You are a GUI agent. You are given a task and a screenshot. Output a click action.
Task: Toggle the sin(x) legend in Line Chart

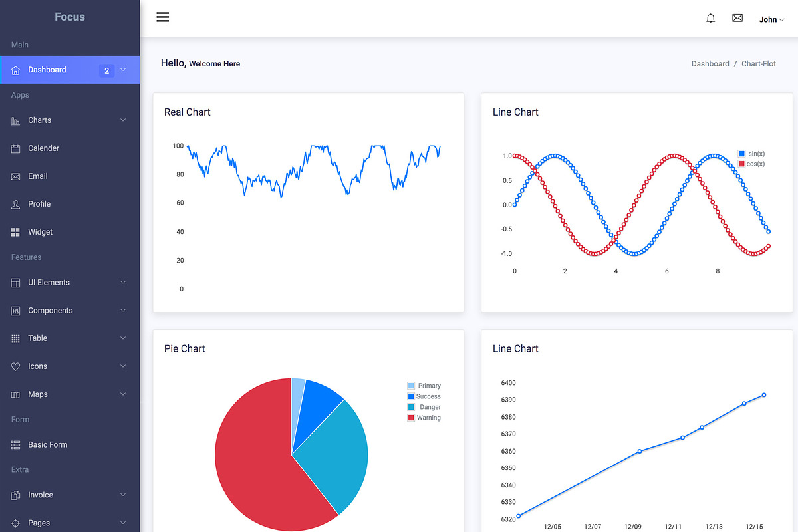751,154
